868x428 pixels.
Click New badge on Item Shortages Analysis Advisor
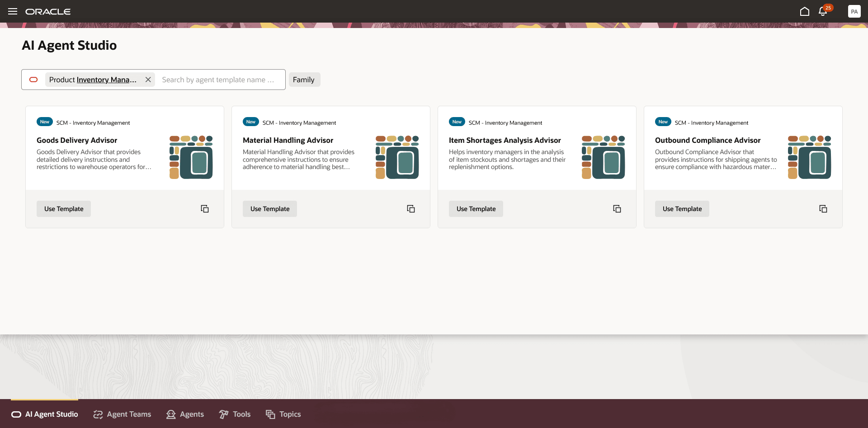coord(457,122)
